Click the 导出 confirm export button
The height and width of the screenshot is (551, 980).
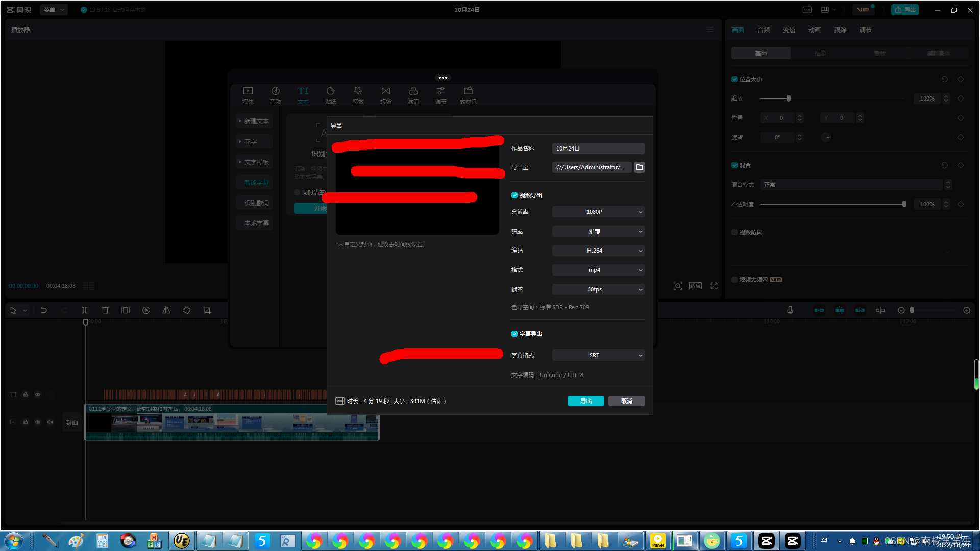click(585, 401)
